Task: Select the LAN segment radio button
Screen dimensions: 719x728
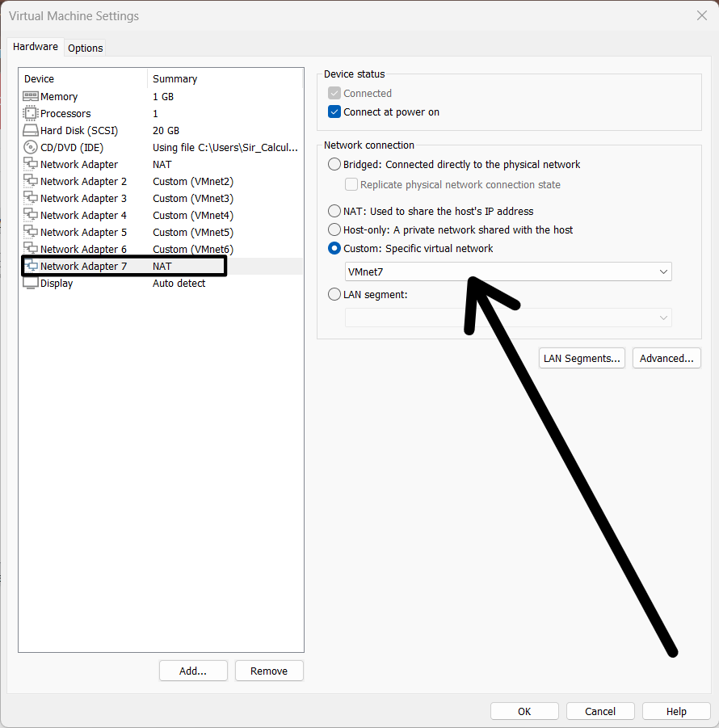Action: (334, 294)
